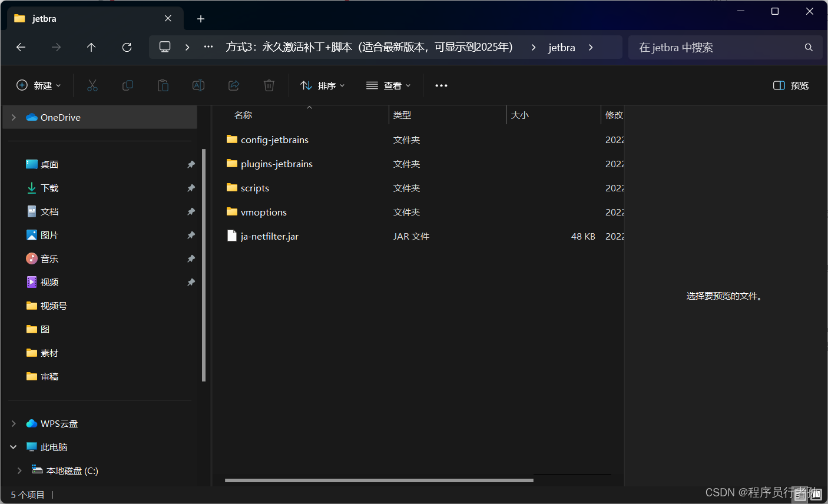The width and height of the screenshot is (828, 504).
Task: Open 图片 in quick access
Action: coord(49,235)
